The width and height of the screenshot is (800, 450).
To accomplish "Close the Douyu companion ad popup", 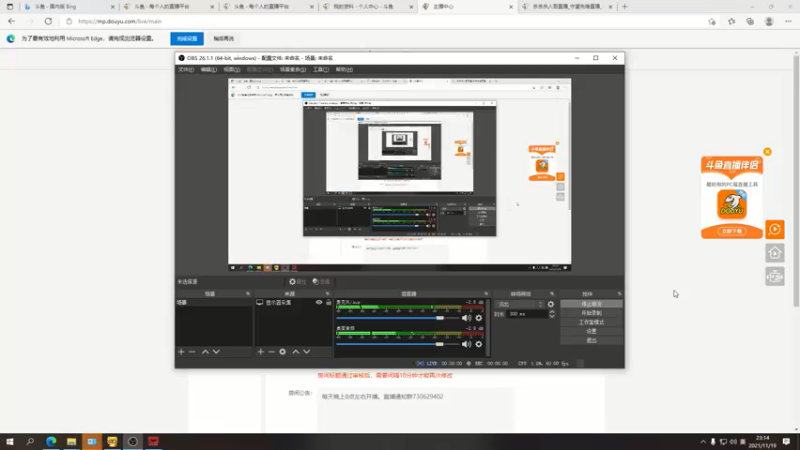I will pyautogui.click(x=767, y=152).
